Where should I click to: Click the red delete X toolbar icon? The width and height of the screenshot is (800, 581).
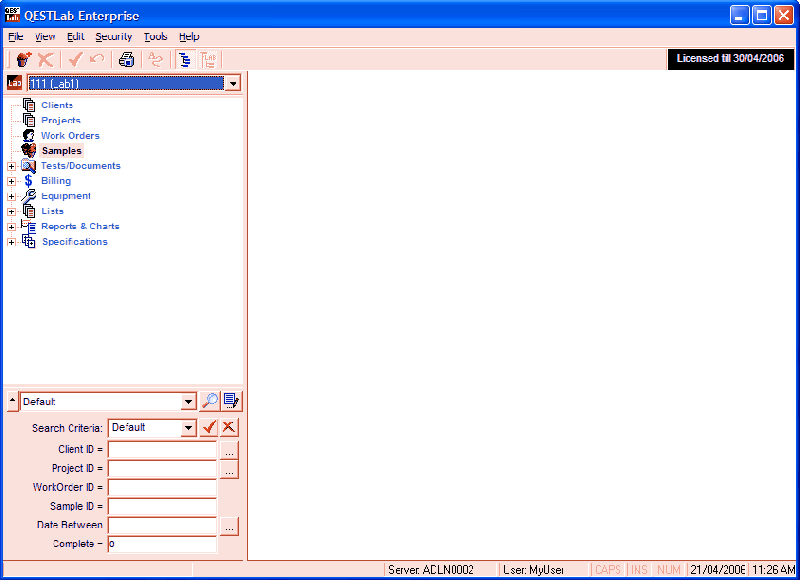[x=45, y=59]
